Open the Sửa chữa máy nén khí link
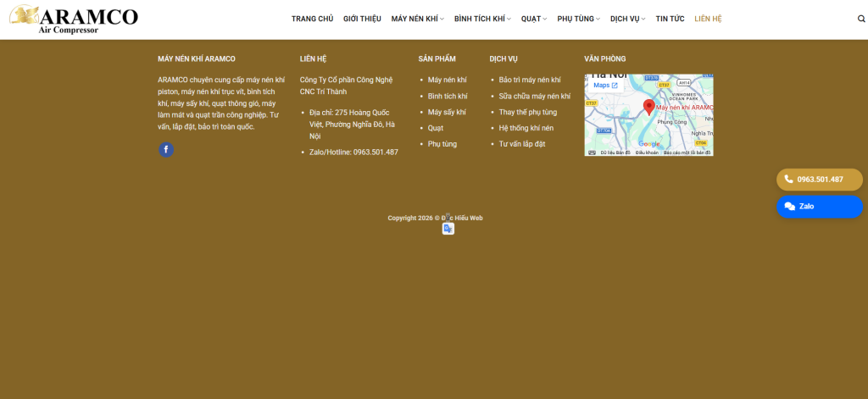This screenshot has height=399, width=868. pos(534,97)
